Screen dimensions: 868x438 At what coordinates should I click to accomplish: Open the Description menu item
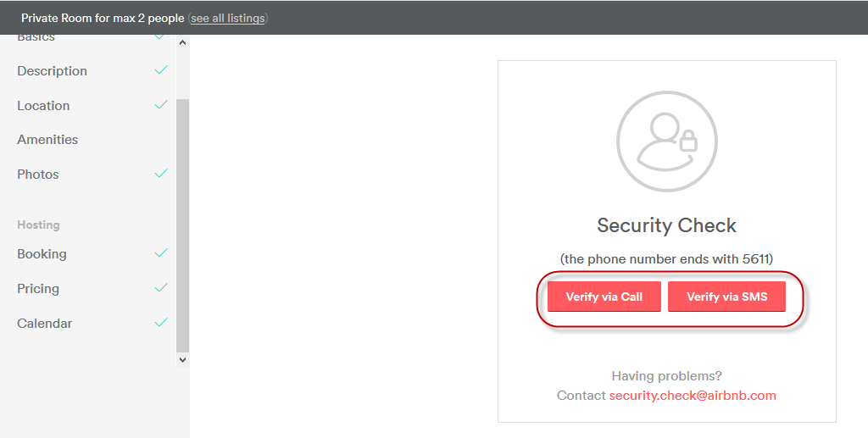(x=52, y=71)
